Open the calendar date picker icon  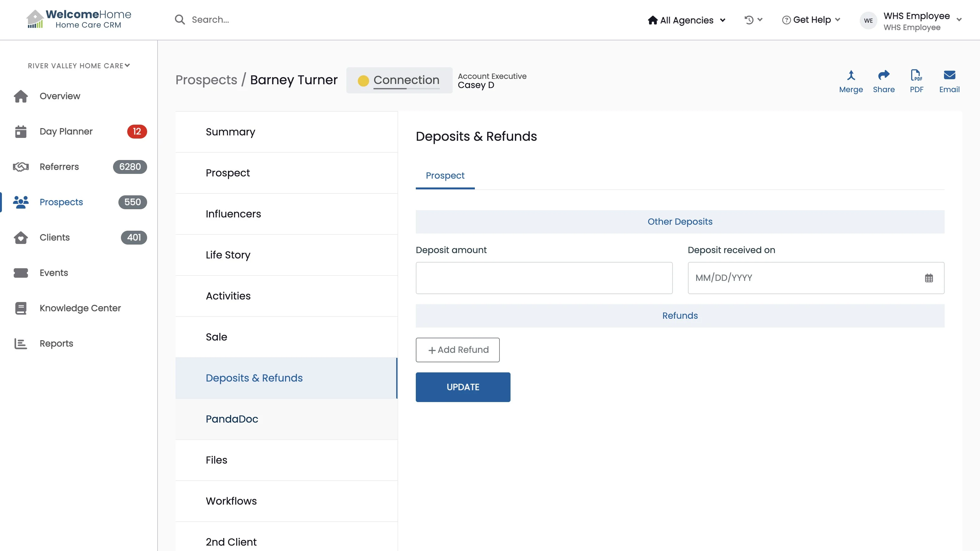click(x=929, y=278)
